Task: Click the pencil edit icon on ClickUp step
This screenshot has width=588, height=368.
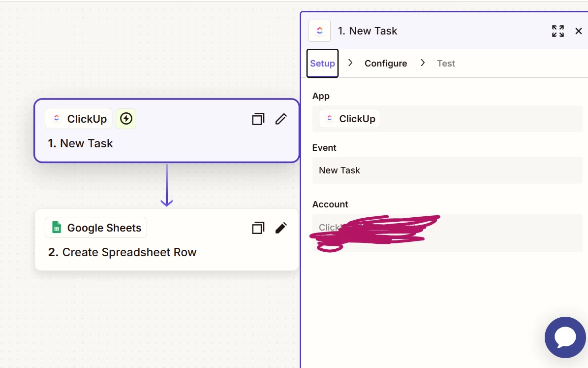Action: pos(281,119)
